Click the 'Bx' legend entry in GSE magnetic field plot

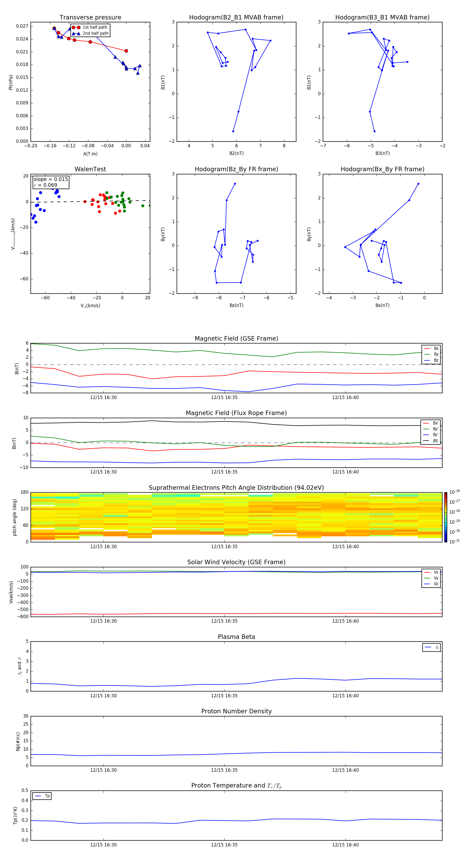coord(431,349)
